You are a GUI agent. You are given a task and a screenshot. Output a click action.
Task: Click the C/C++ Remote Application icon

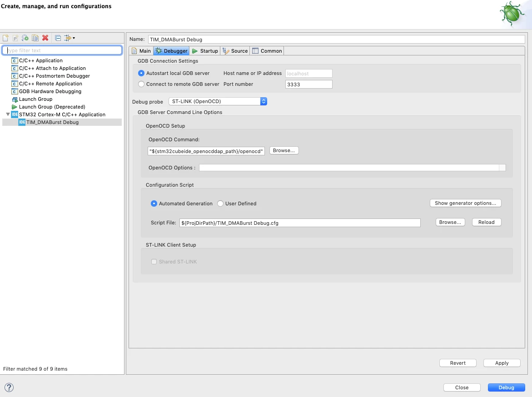coord(15,84)
